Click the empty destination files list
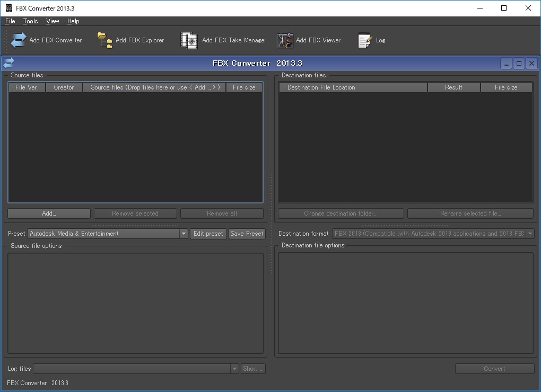 tap(405, 147)
